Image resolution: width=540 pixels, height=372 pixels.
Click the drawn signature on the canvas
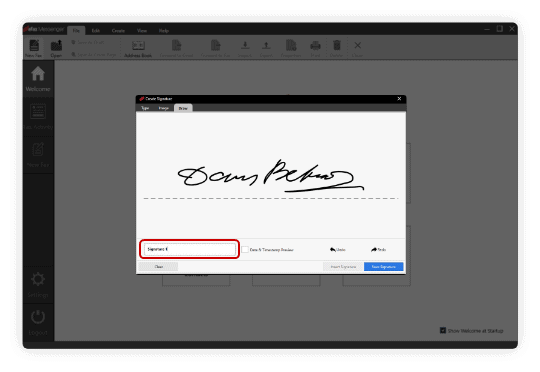click(270, 176)
